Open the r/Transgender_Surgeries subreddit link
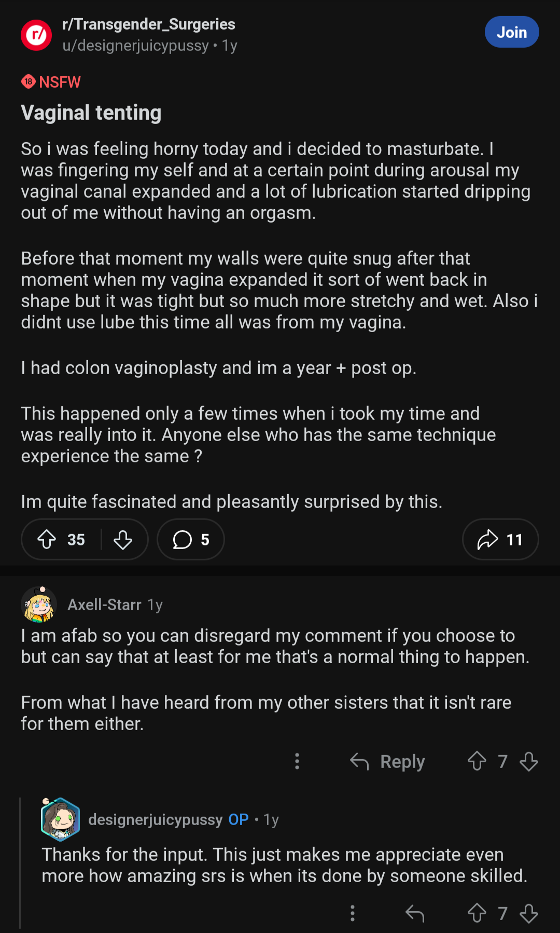The width and height of the screenshot is (560, 933). (x=148, y=24)
